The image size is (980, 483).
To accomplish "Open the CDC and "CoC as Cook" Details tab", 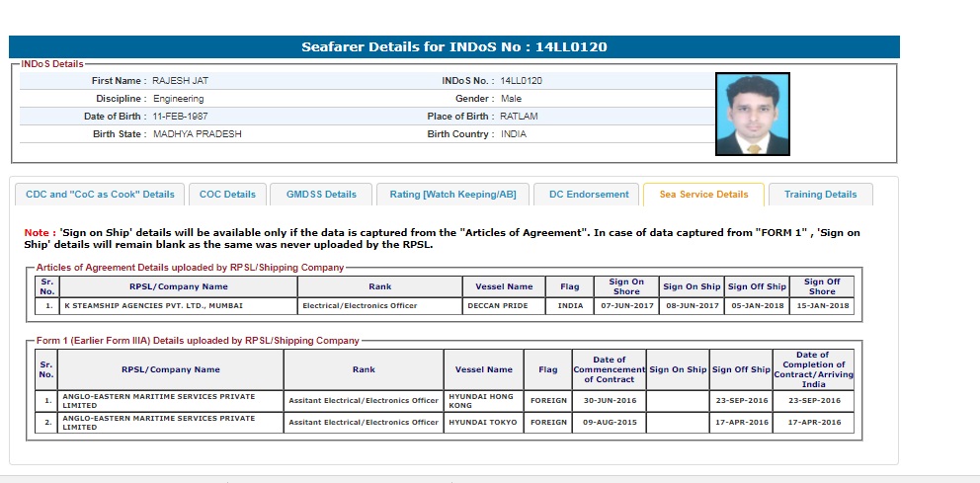I will point(99,195).
